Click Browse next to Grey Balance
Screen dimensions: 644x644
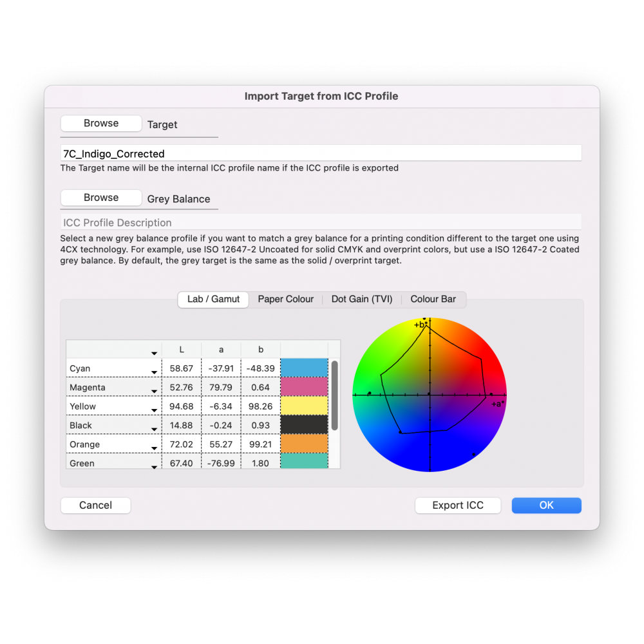100,197
